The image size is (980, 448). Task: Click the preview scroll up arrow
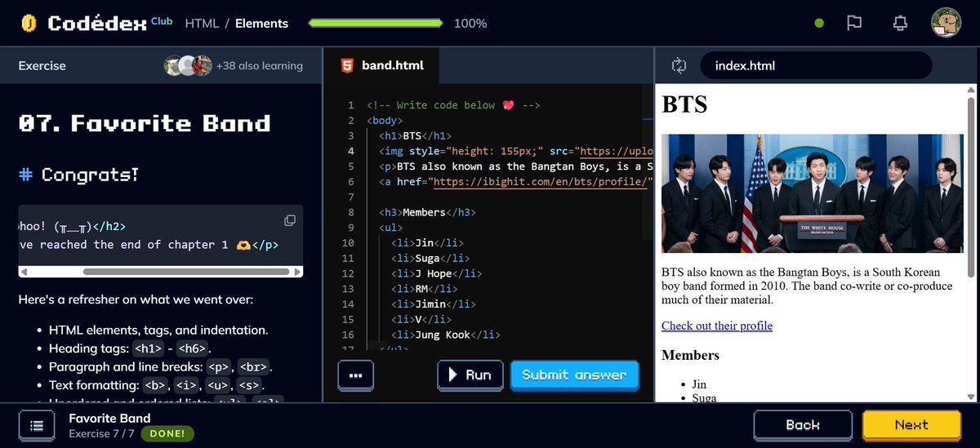click(970, 90)
